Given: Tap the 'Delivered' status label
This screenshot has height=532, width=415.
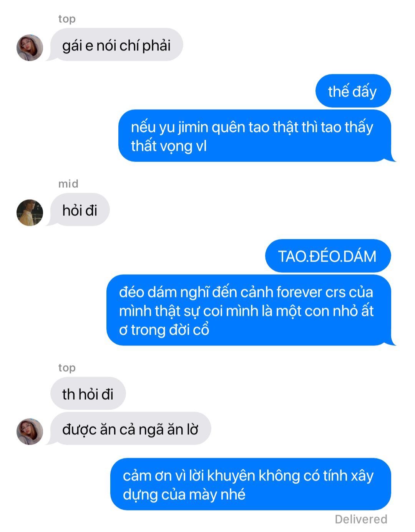Looking at the screenshot, I should pos(361,519).
